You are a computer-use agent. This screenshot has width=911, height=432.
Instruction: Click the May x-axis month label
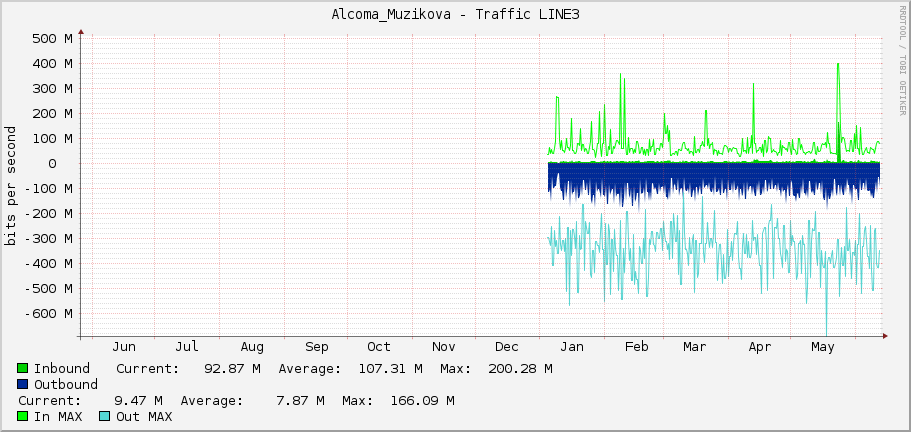click(822, 347)
